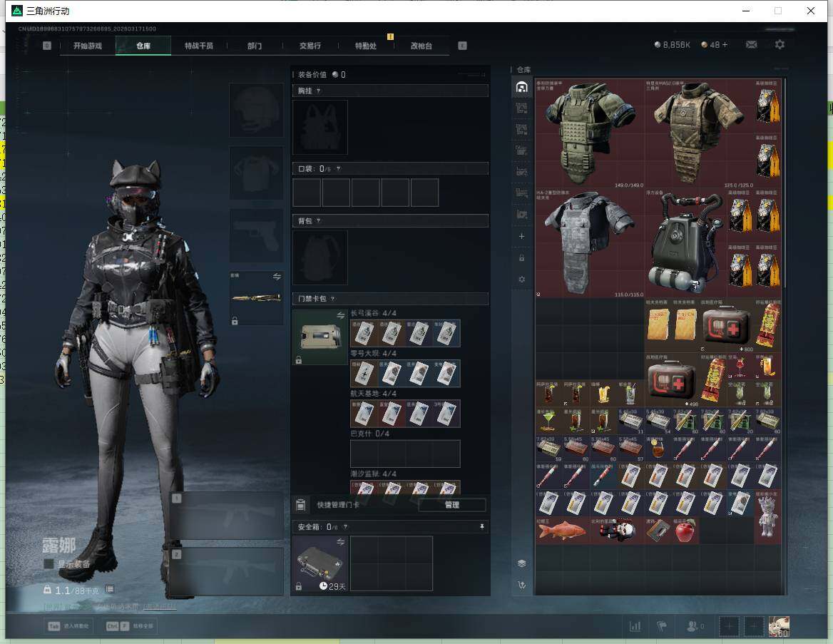Open the 部门 tab

[x=255, y=46]
